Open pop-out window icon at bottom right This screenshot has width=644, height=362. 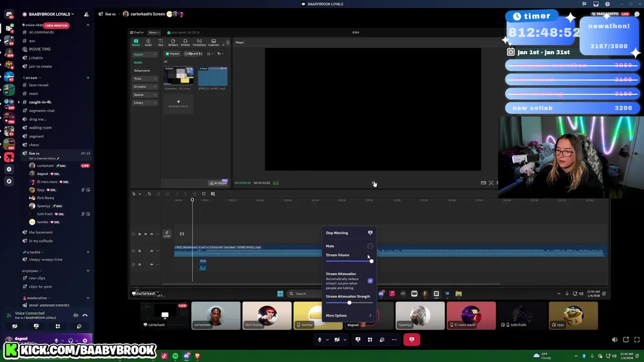pyautogui.click(x=626, y=339)
